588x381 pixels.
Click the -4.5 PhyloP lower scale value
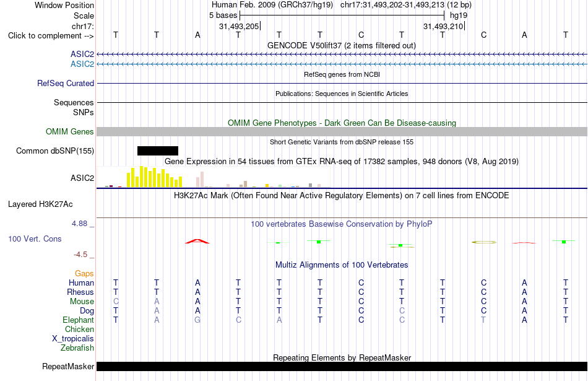point(80,255)
